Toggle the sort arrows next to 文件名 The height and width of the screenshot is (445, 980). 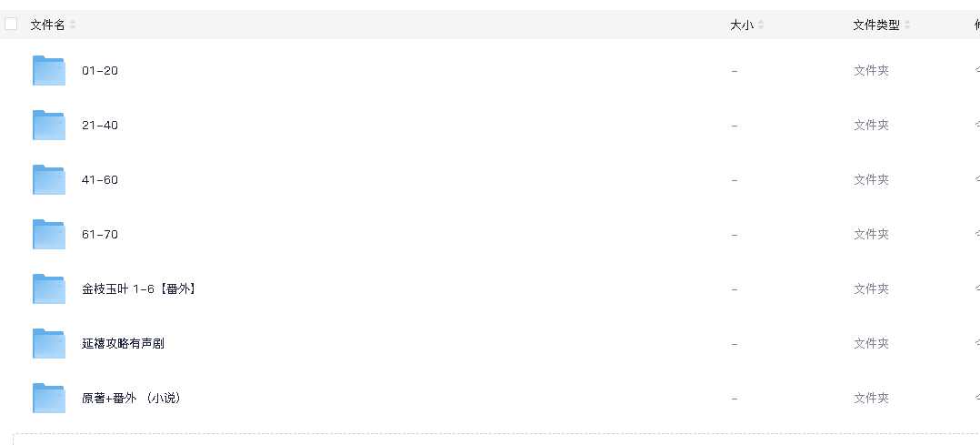(73, 25)
